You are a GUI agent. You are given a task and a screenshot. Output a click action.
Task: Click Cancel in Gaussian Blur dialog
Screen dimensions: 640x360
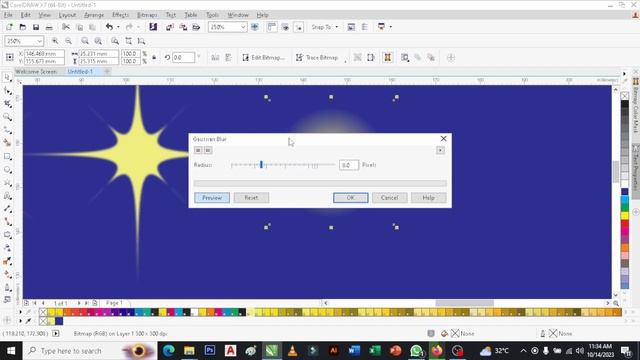(389, 198)
